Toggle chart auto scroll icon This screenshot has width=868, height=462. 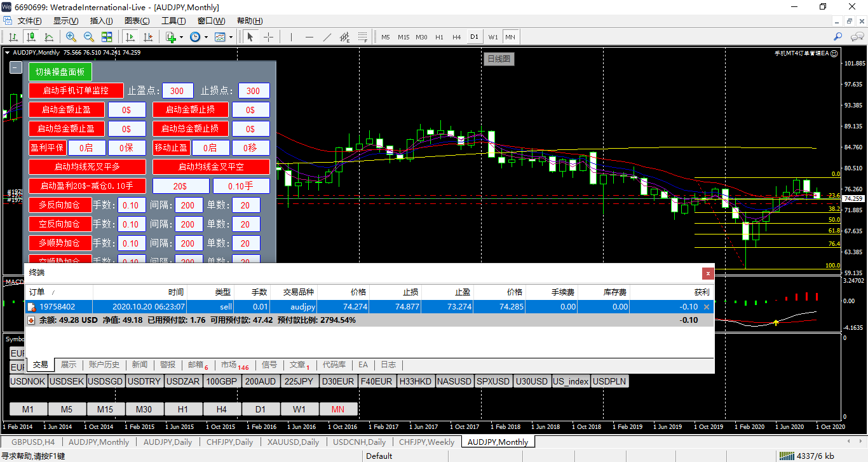130,37
